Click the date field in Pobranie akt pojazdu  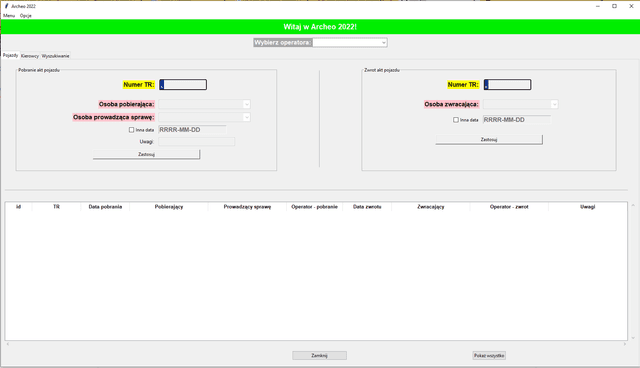tap(192, 130)
